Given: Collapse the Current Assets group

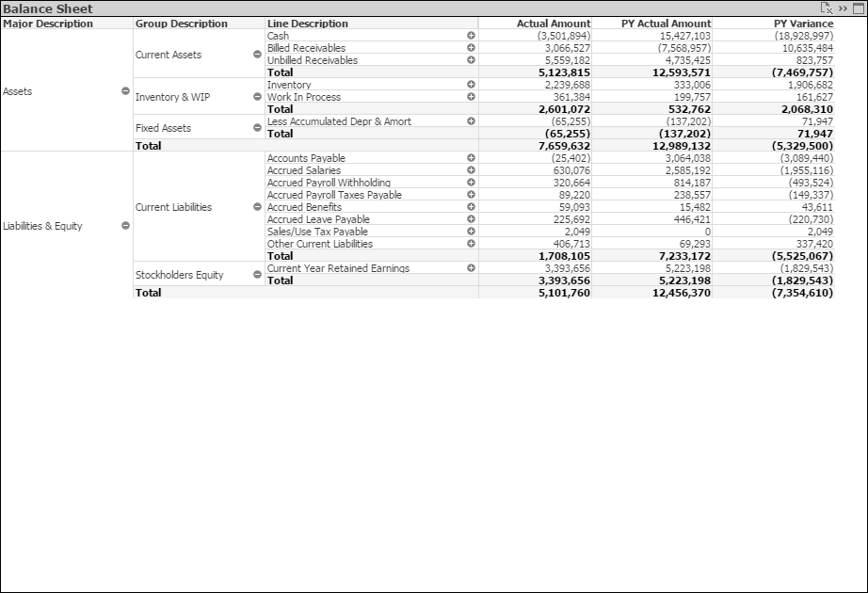Looking at the screenshot, I should pyautogui.click(x=257, y=55).
